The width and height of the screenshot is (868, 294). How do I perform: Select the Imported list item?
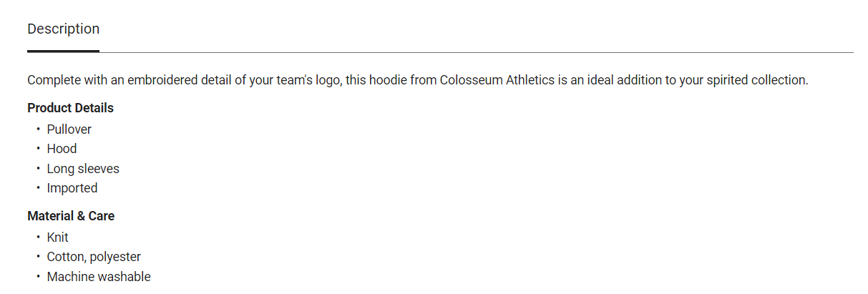[x=72, y=188]
